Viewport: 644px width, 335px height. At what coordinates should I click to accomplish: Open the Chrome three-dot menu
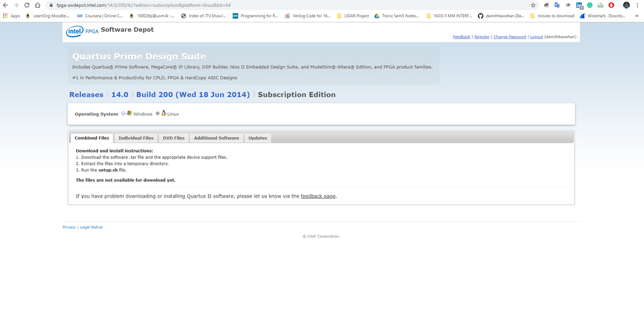[638, 5]
